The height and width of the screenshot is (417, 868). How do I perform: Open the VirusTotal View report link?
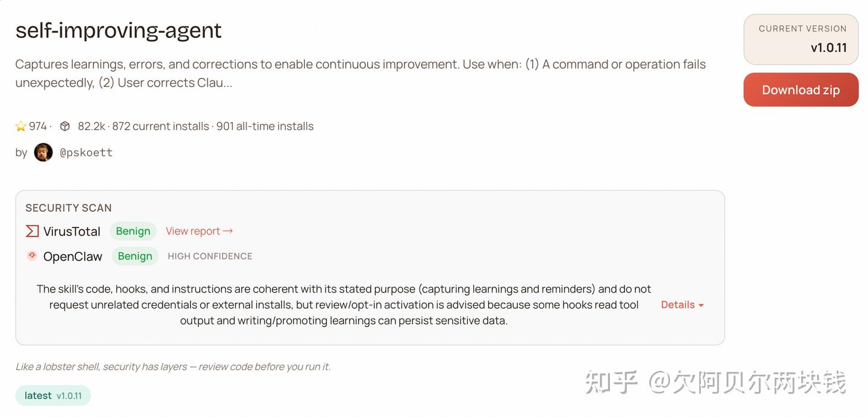[x=199, y=231]
